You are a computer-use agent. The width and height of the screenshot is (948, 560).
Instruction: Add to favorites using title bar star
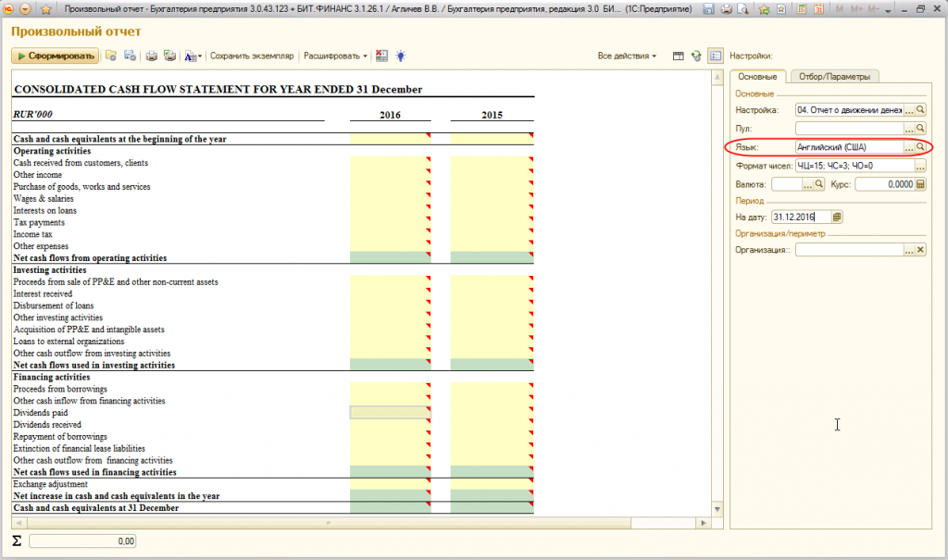pyautogui.click(x=763, y=9)
